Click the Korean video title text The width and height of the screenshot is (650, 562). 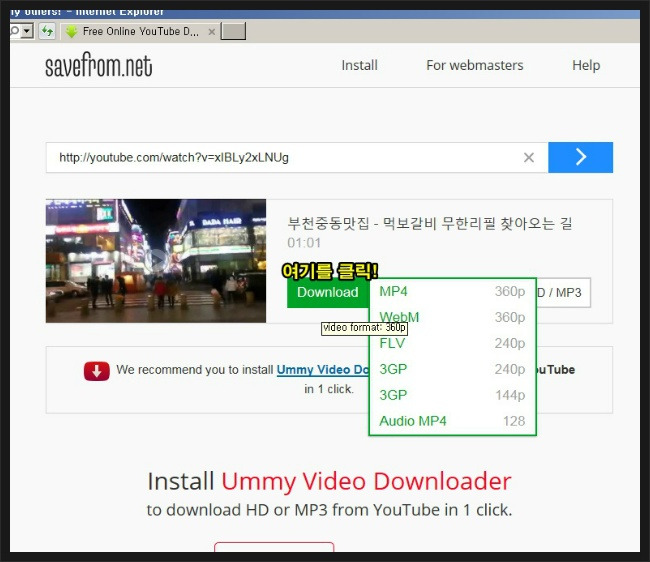pos(430,223)
